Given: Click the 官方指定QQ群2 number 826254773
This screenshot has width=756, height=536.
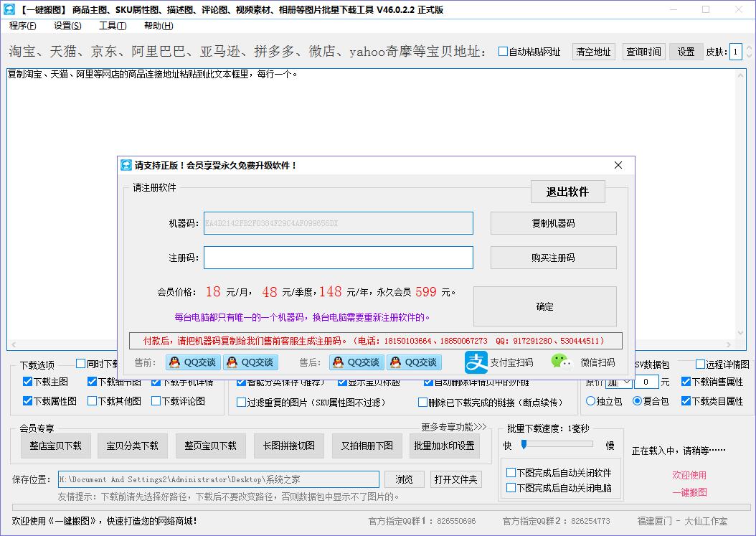Looking at the screenshot, I should point(590,521).
